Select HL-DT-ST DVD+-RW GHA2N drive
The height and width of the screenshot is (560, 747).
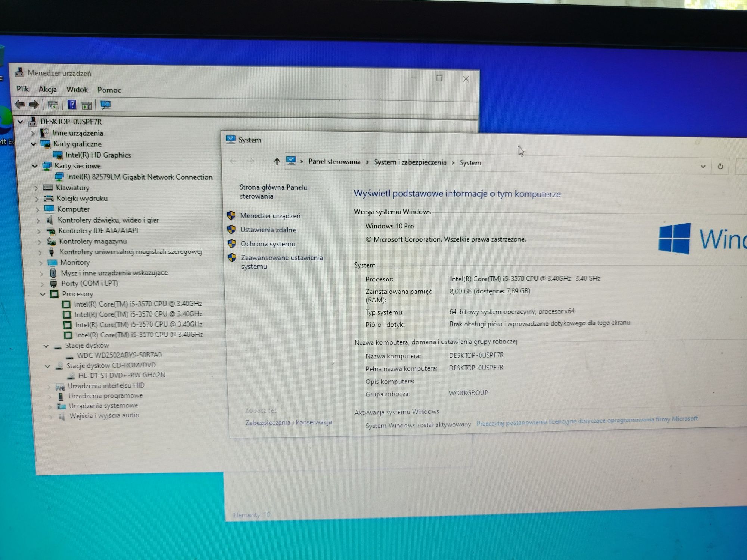click(122, 375)
